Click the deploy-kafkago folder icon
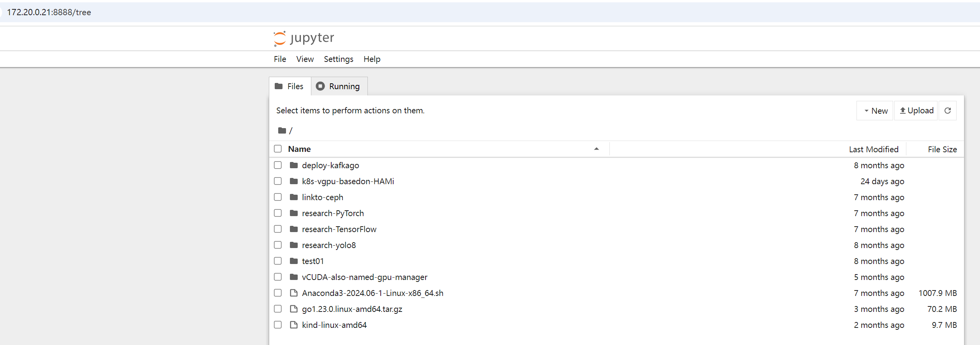 [x=294, y=165]
